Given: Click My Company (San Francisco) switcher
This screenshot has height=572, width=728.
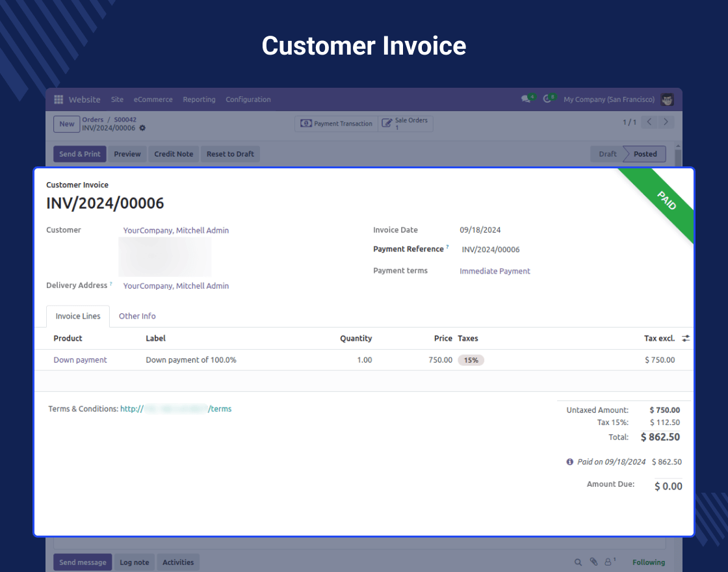Looking at the screenshot, I should tap(609, 99).
